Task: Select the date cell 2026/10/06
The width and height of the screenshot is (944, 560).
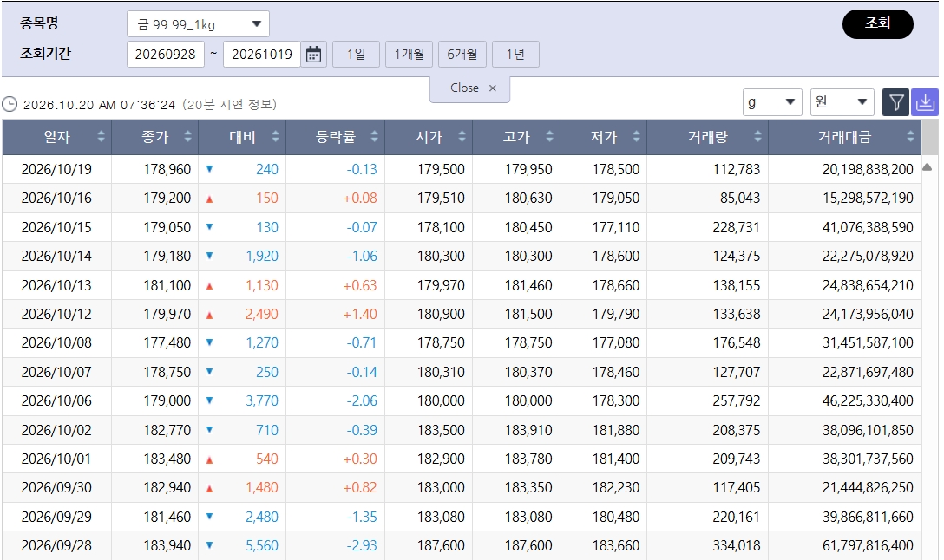Action: [56, 400]
